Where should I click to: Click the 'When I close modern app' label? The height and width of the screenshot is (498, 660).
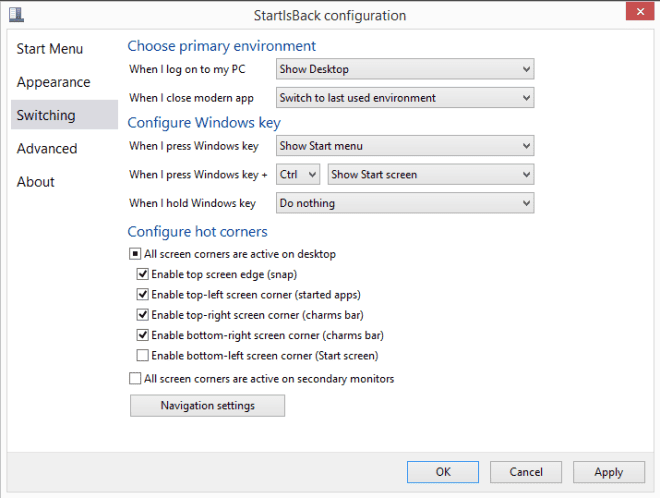click(192, 98)
